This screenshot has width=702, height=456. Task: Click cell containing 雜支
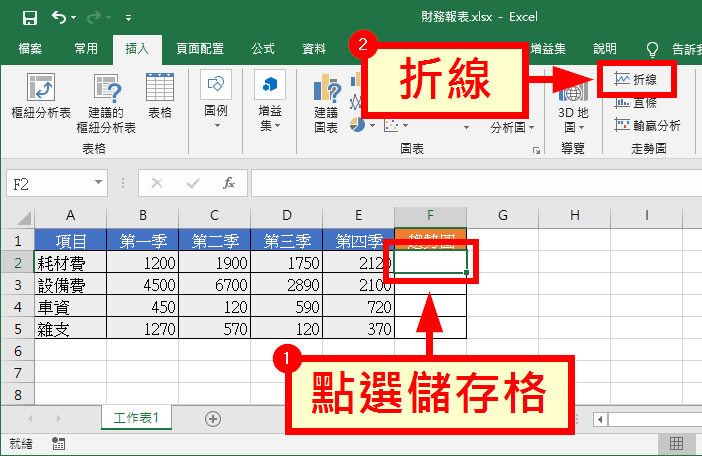click(x=70, y=328)
